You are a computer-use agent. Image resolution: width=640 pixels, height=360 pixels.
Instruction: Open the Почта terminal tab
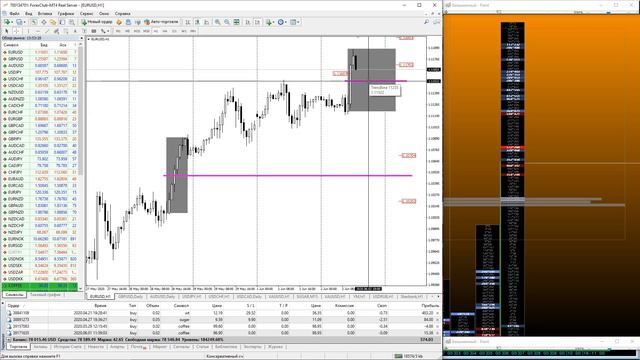pos(138,347)
